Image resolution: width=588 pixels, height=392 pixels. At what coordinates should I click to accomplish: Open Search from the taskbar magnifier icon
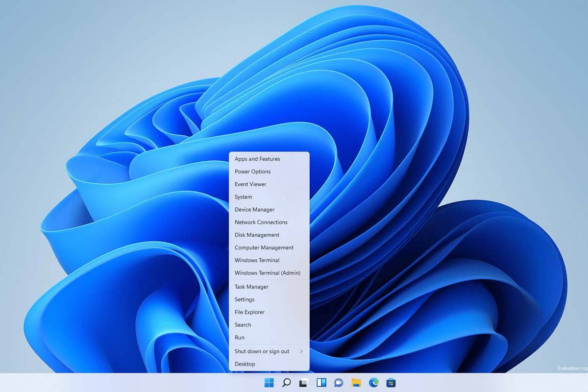point(287,383)
